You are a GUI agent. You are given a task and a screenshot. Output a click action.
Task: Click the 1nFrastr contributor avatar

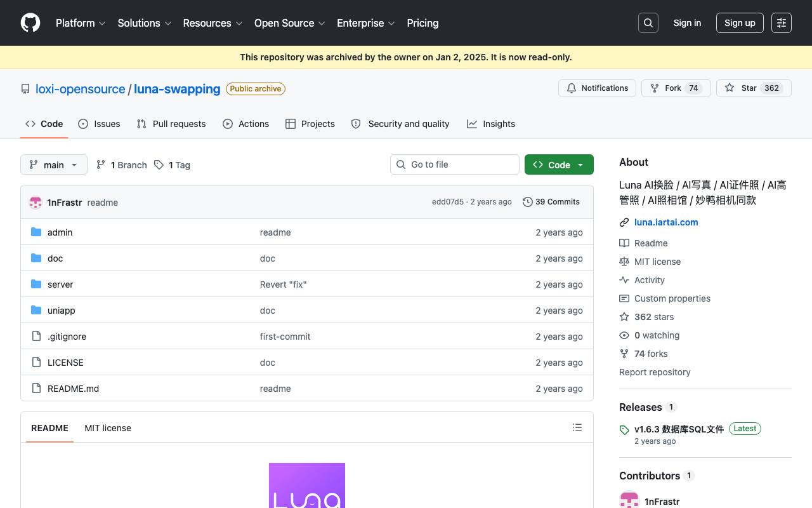pos(629,500)
